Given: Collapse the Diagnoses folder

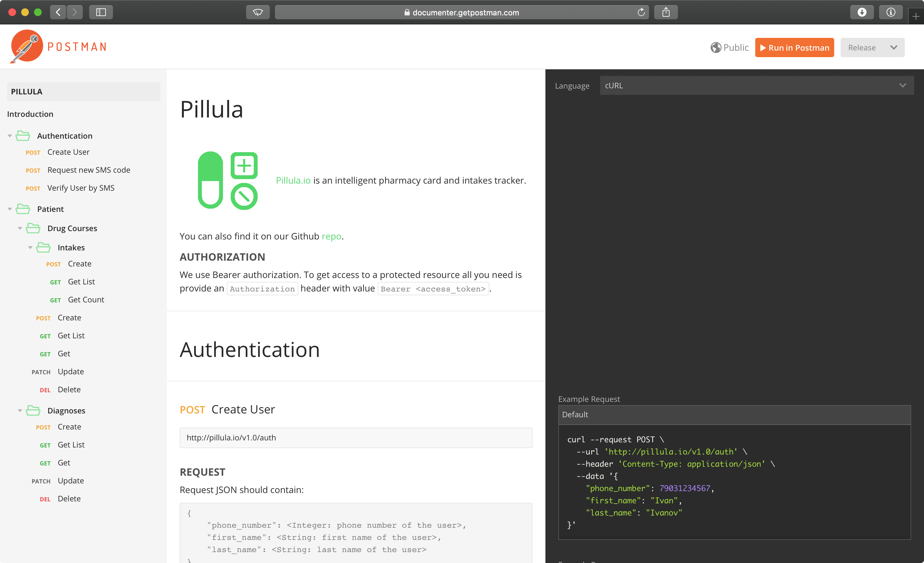Looking at the screenshot, I should pos(20,410).
